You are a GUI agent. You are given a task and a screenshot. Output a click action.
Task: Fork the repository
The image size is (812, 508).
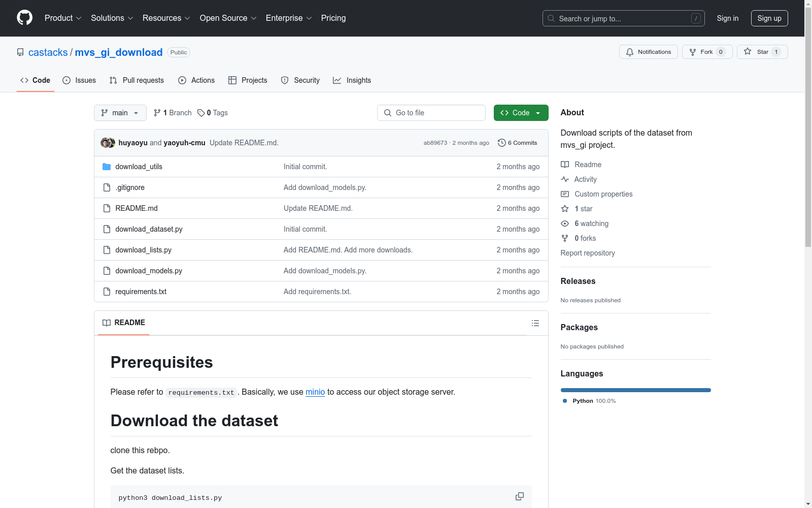[x=707, y=52]
